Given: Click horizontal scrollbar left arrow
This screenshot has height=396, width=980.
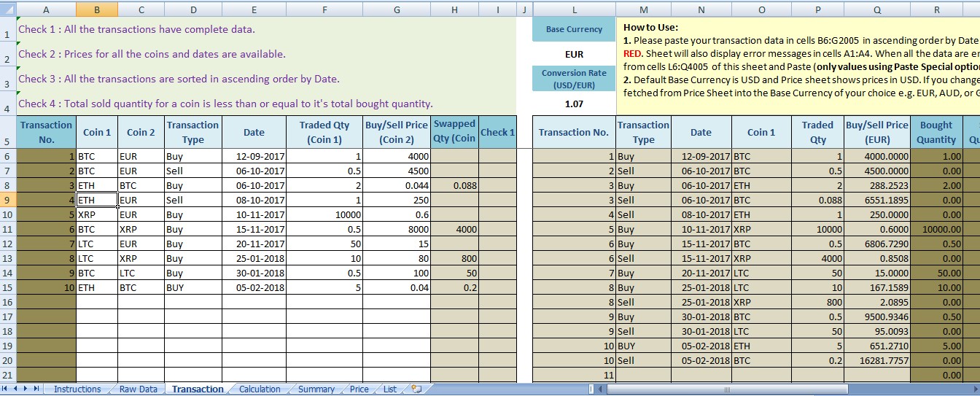Looking at the screenshot, I should (600, 389).
